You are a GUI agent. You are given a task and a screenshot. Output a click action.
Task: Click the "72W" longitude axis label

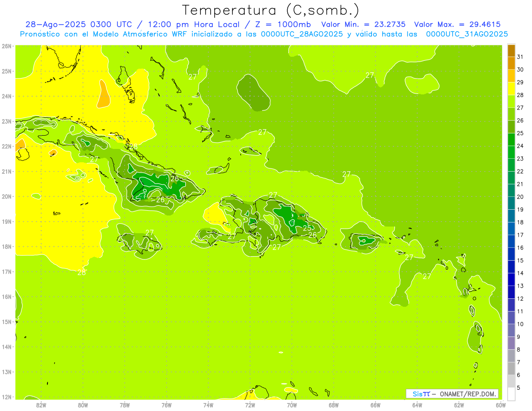tap(250, 405)
